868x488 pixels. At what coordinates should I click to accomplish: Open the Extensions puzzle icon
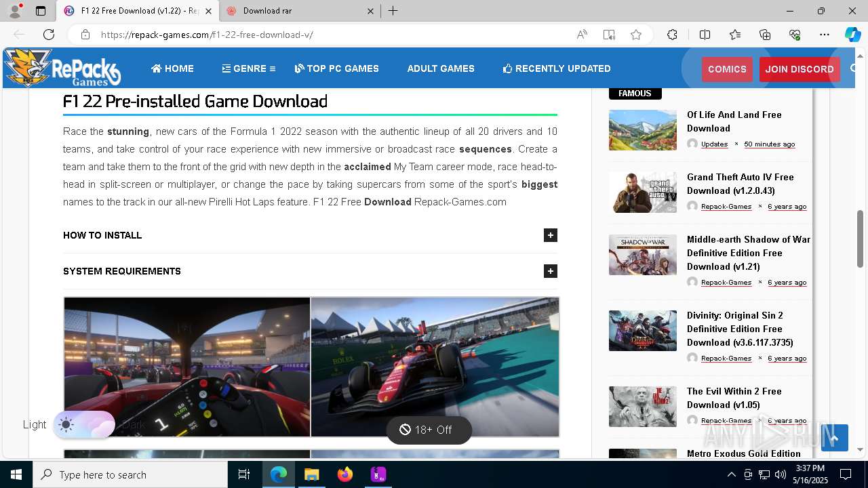pyautogui.click(x=672, y=35)
